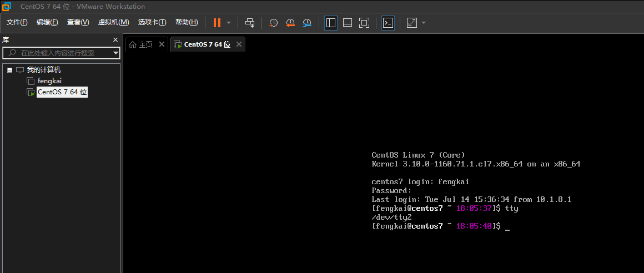Switch to the 主页 tab

pyautogui.click(x=146, y=44)
